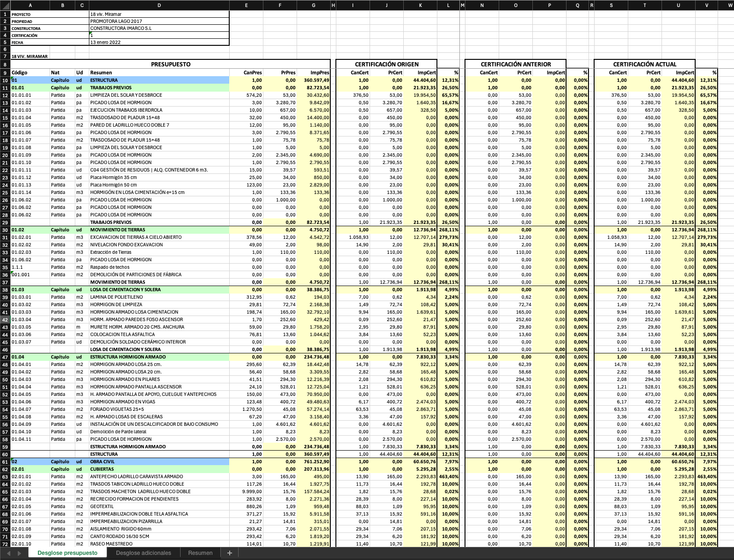Image resolution: width=734 pixels, height=560 pixels.
Task: Select column U header
Action: [678, 5]
